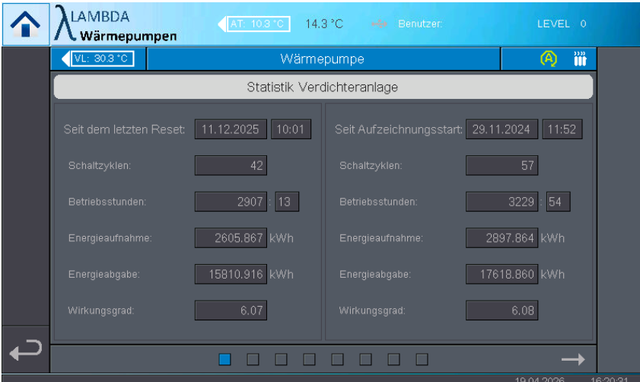Click Wirkungsgrad value 6.07
The width and height of the screenshot is (640, 382).
coord(231,311)
